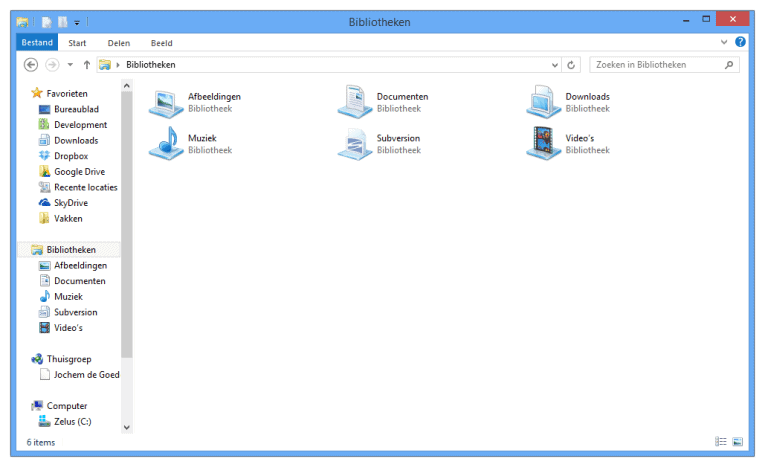Viewport: 768px width, 470px height.
Task: Go back with the back arrow
Action: click(31, 65)
